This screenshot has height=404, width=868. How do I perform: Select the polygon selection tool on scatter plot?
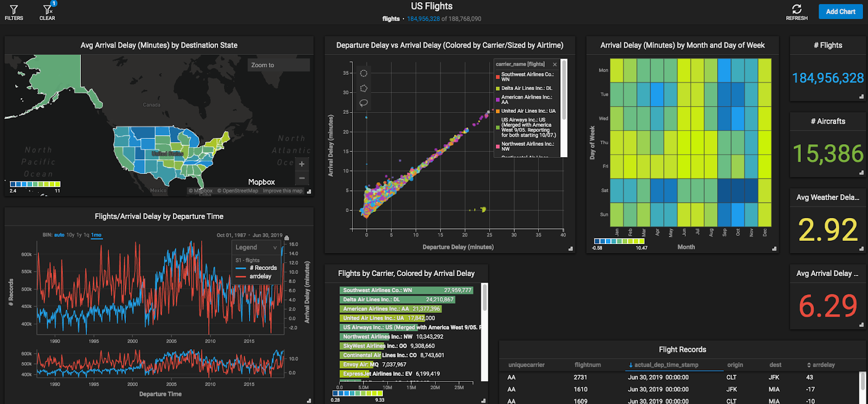(x=363, y=88)
